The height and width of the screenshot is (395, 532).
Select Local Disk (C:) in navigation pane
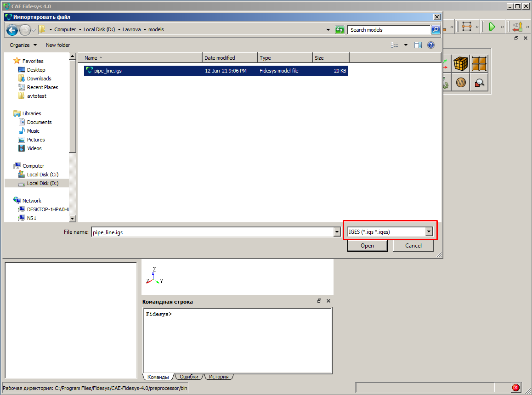coord(43,175)
